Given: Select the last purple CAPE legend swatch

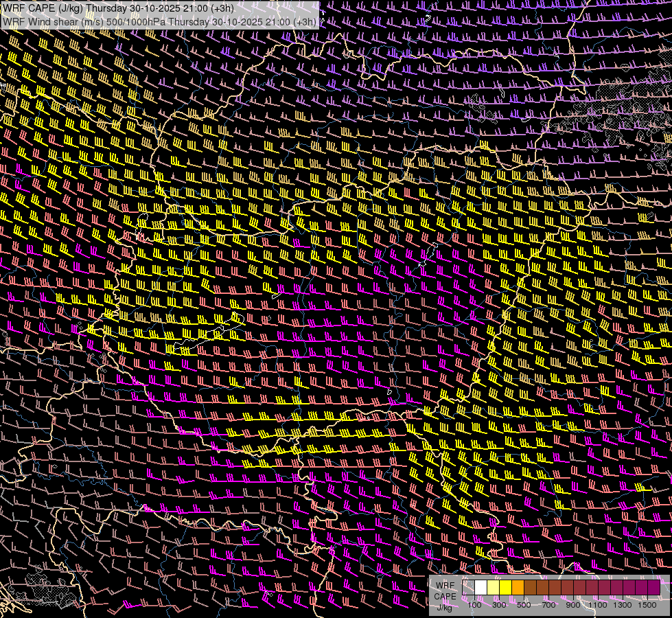Looking at the screenshot, I should 654,588.
